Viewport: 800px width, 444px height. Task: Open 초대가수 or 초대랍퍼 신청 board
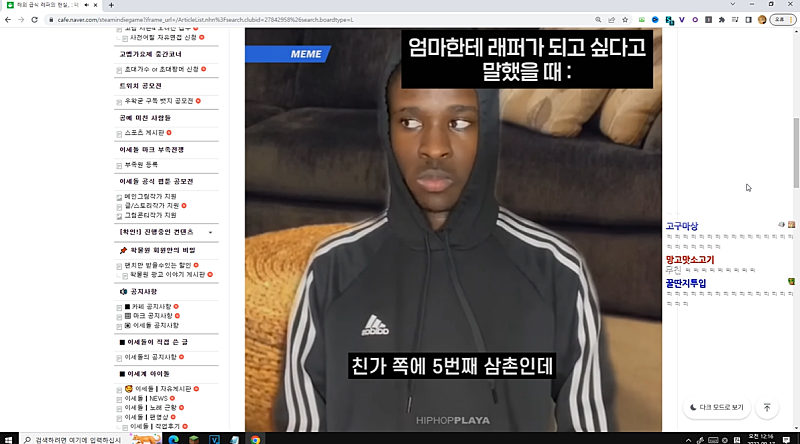[161, 69]
